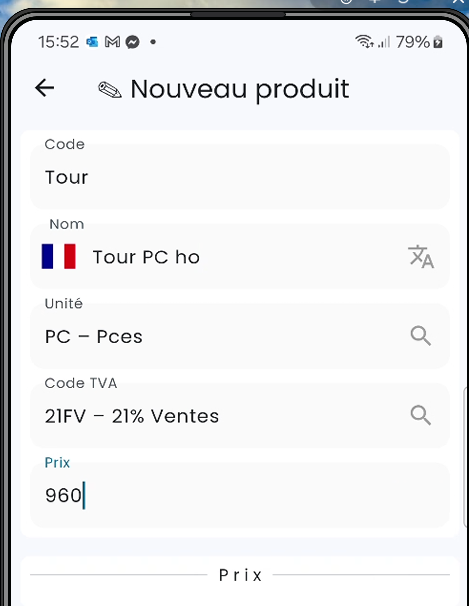469x606 pixels.
Task: Tap the Nouveau produit title
Action: pos(240,89)
